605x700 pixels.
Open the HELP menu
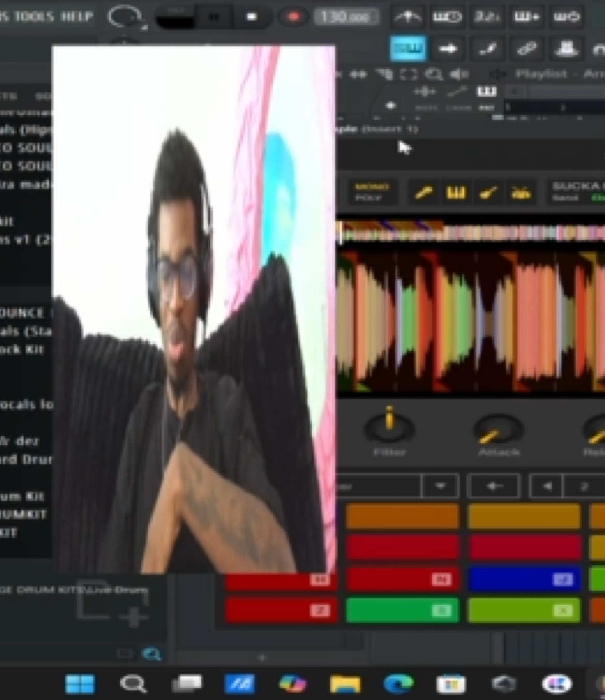(x=77, y=16)
